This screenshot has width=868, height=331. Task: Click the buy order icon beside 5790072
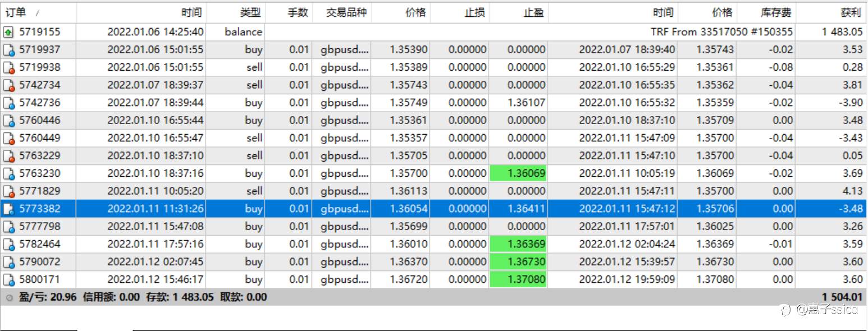8,262
